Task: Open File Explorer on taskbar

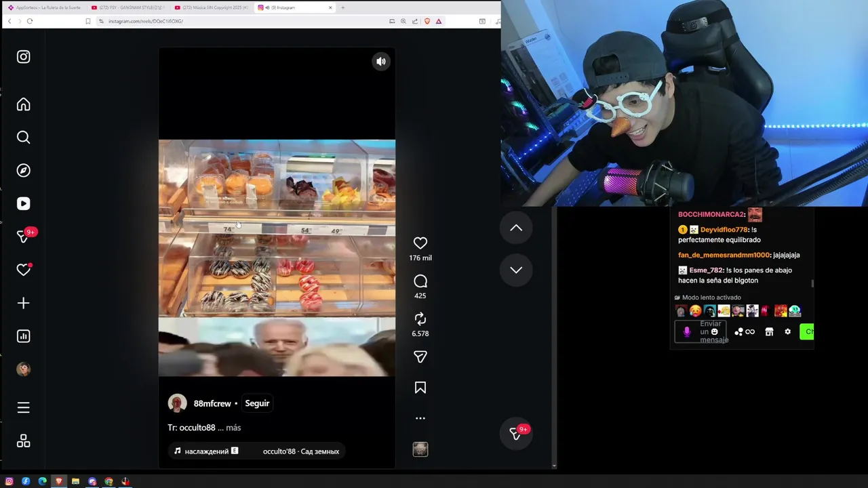Action: point(75,481)
